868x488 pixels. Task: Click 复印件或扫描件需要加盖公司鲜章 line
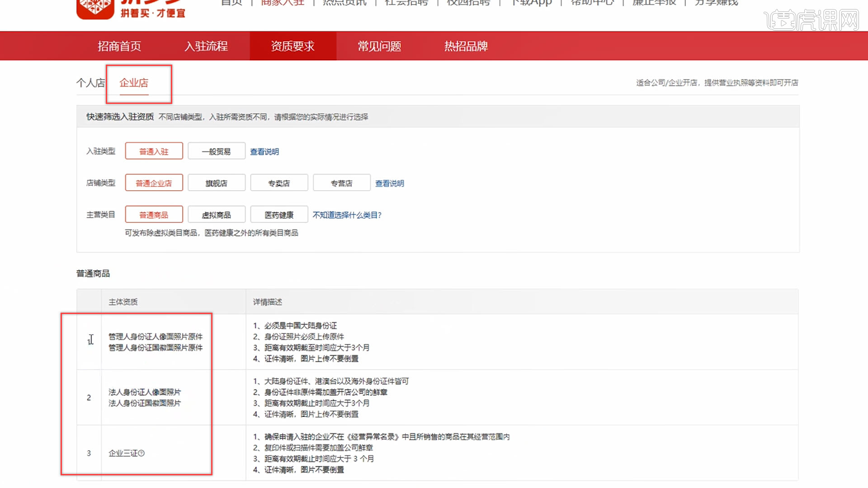pyautogui.click(x=313, y=448)
